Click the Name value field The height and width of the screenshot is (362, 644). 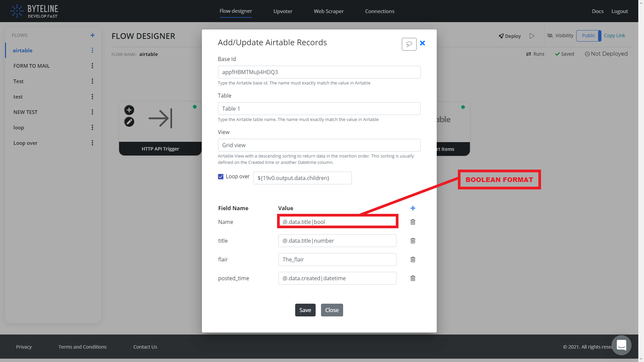point(337,222)
